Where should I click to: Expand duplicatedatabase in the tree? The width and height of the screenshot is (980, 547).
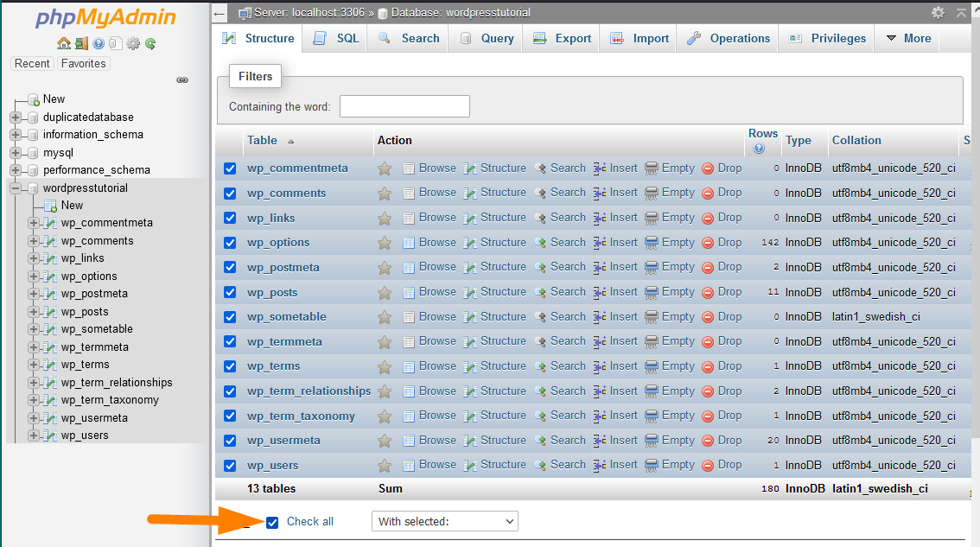click(x=16, y=117)
